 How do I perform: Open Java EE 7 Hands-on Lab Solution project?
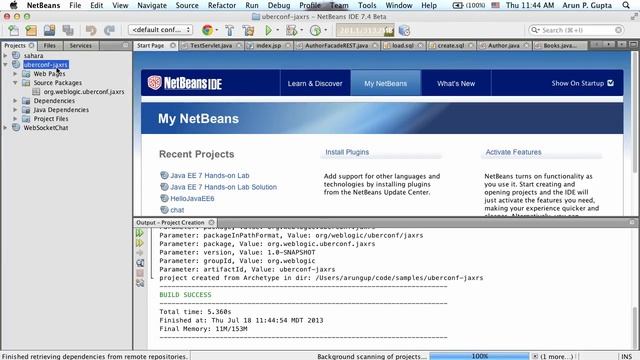(x=223, y=187)
